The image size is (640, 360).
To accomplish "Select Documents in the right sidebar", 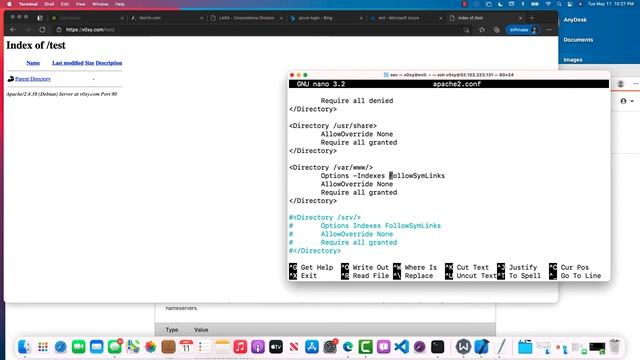I will (578, 40).
